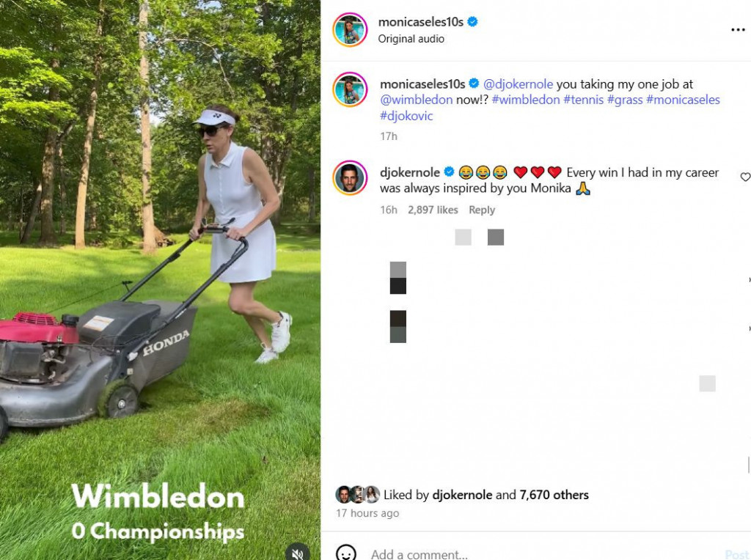The height and width of the screenshot is (560, 751).
Task: Open djokernole's profile picture
Action: (x=350, y=177)
